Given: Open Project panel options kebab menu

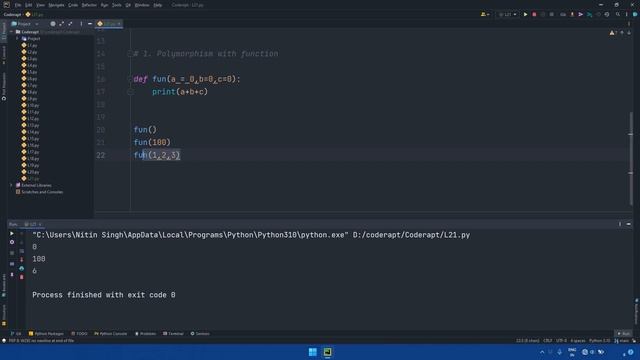Looking at the screenshot, I should (81, 24).
